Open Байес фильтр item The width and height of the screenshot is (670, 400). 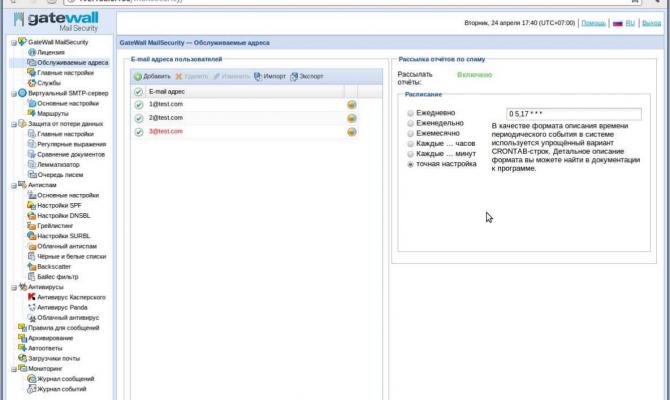[x=58, y=277]
